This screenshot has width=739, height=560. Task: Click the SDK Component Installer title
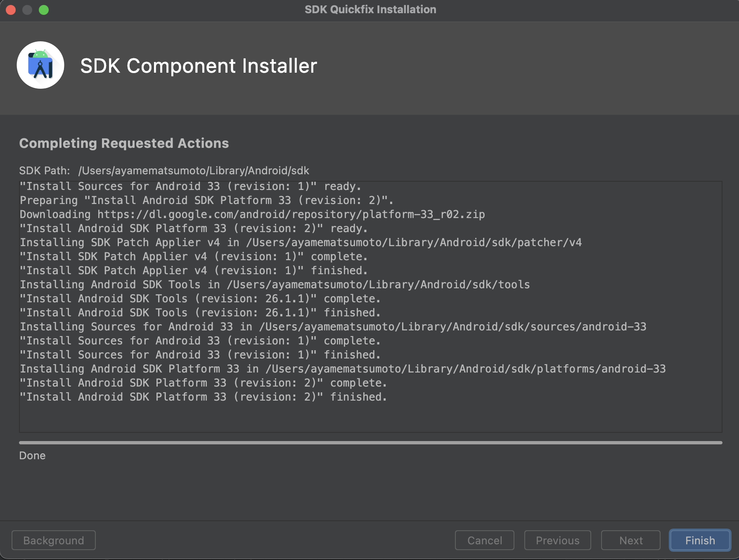point(199,66)
